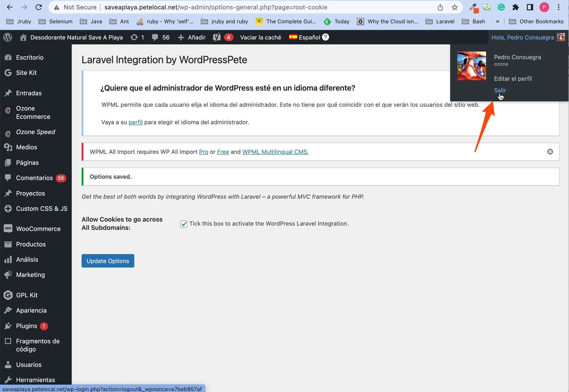
Task: Click the WPML help question mark icon
Action: click(x=325, y=37)
